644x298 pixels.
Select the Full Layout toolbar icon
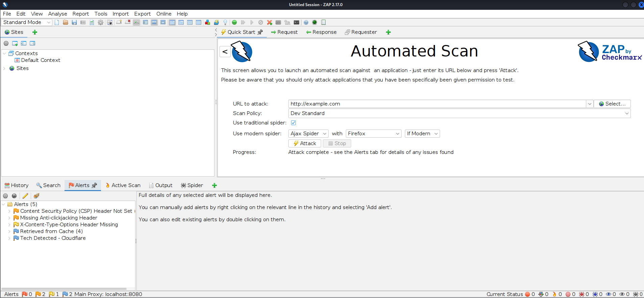tap(163, 22)
